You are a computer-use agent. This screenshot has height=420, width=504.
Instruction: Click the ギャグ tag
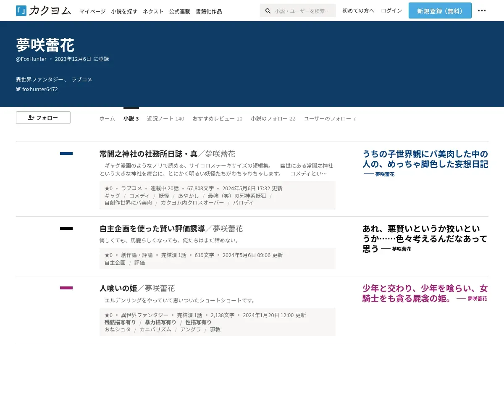tap(112, 196)
